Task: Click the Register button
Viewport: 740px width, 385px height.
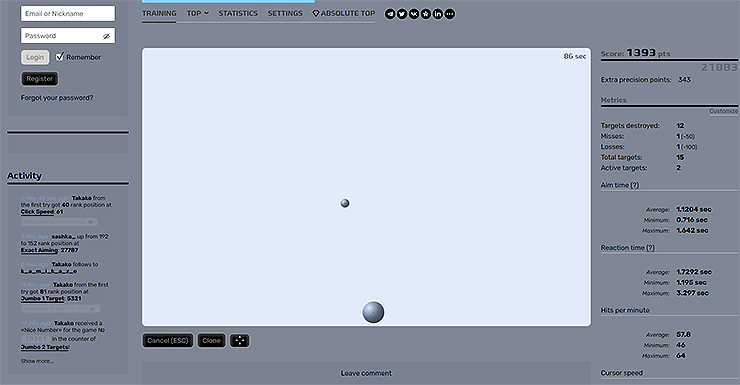Action: click(40, 79)
